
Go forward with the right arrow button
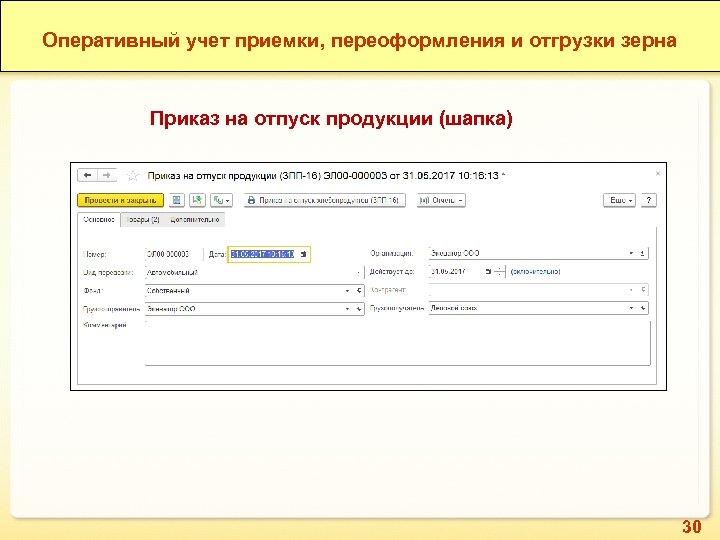tap(107, 175)
